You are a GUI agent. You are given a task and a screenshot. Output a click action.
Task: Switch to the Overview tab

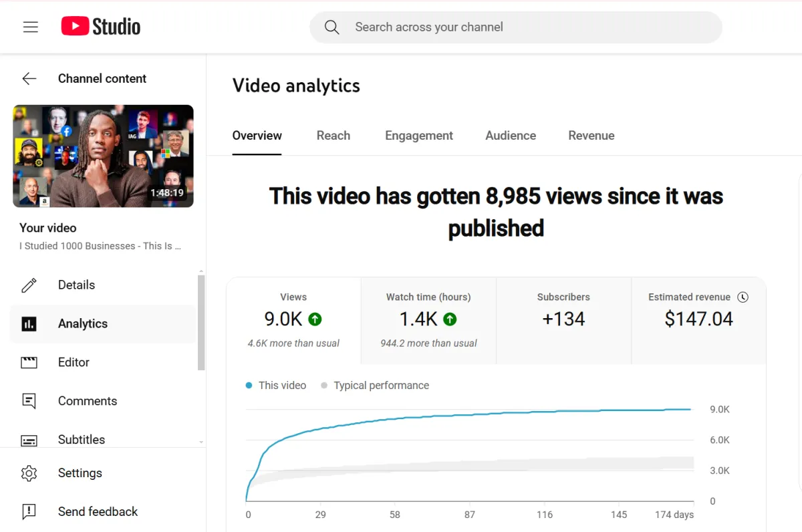pos(257,136)
